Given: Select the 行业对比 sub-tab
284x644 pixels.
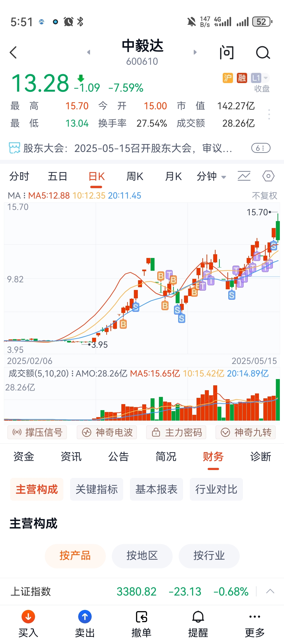Looking at the screenshot, I should point(216,489).
